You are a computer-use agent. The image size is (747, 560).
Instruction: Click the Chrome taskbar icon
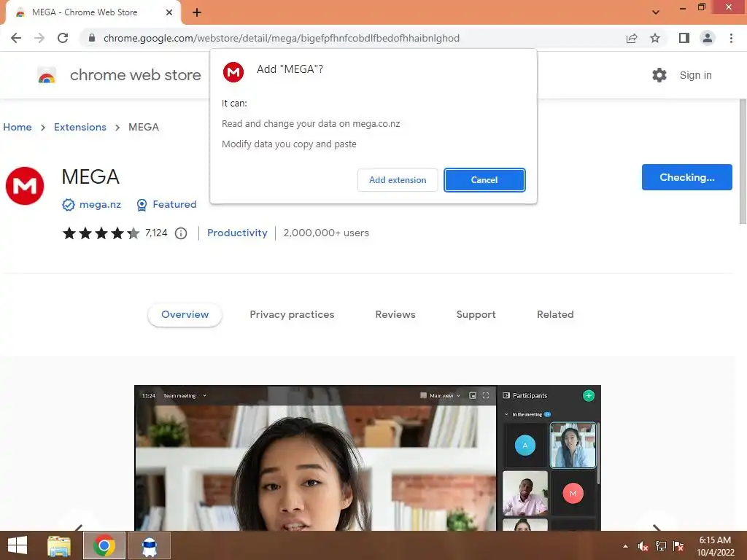click(x=104, y=545)
